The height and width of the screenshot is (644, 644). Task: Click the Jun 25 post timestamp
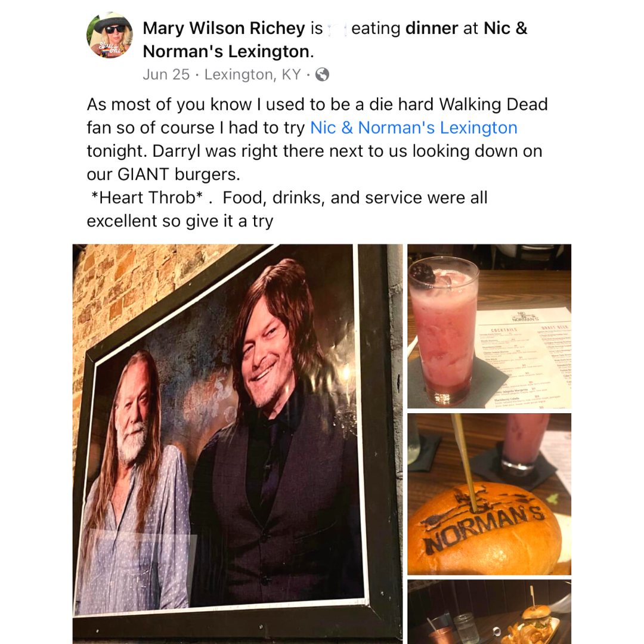pos(166,75)
